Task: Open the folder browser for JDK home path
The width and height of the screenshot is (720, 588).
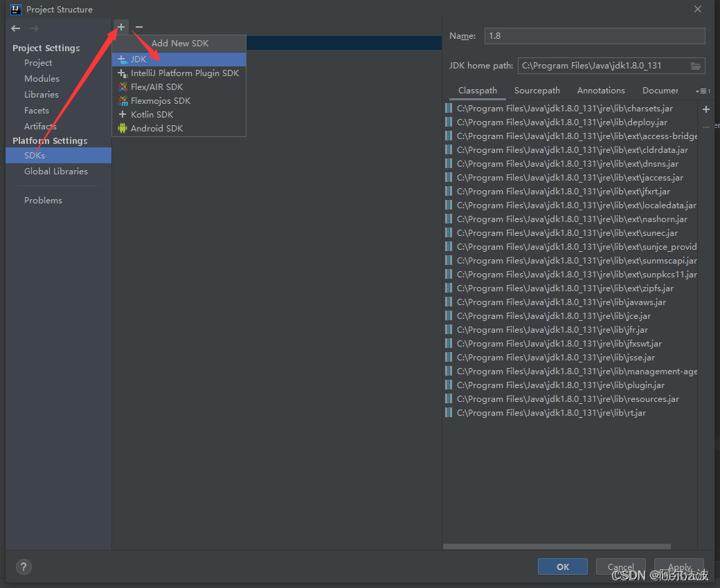Action: coord(696,65)
